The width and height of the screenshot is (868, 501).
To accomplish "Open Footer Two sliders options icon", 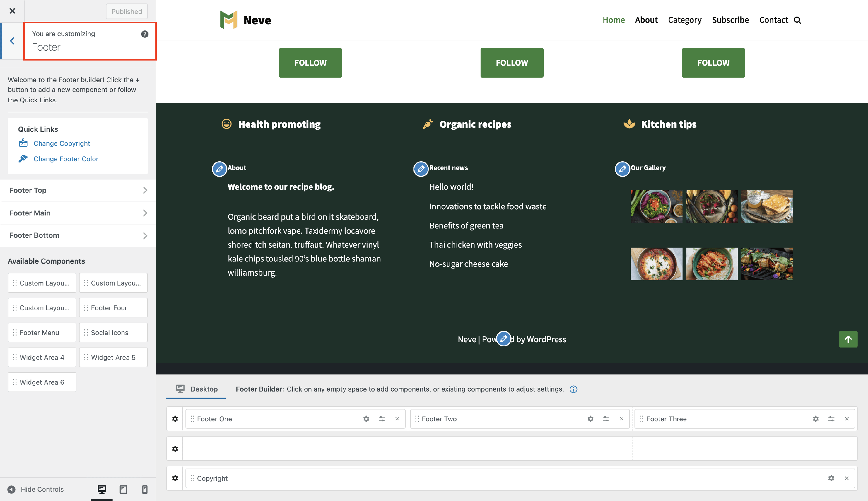I will click(x=606, y=419).
